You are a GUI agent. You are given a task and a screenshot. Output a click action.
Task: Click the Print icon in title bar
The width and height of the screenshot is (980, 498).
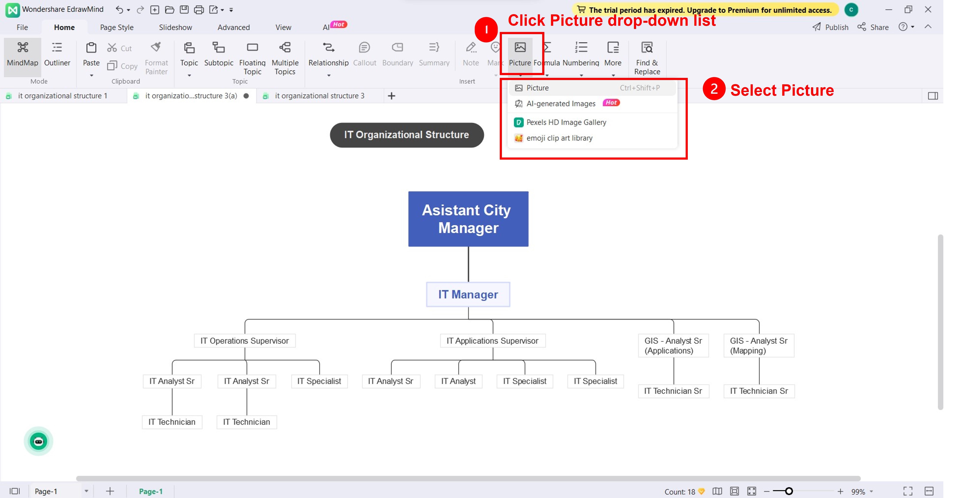pos(199,9)
